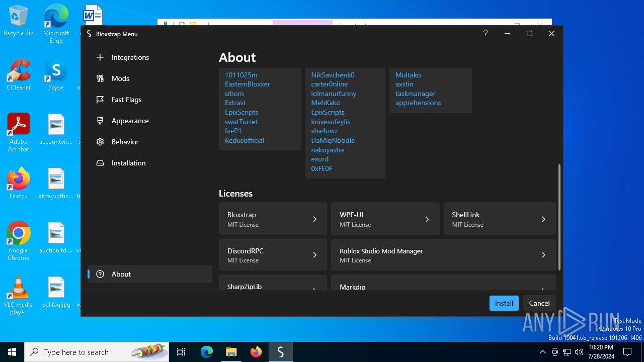This screenshot has width=644, height=362.
Task: Switch to the Appearance tab
Action: [149, 121]
